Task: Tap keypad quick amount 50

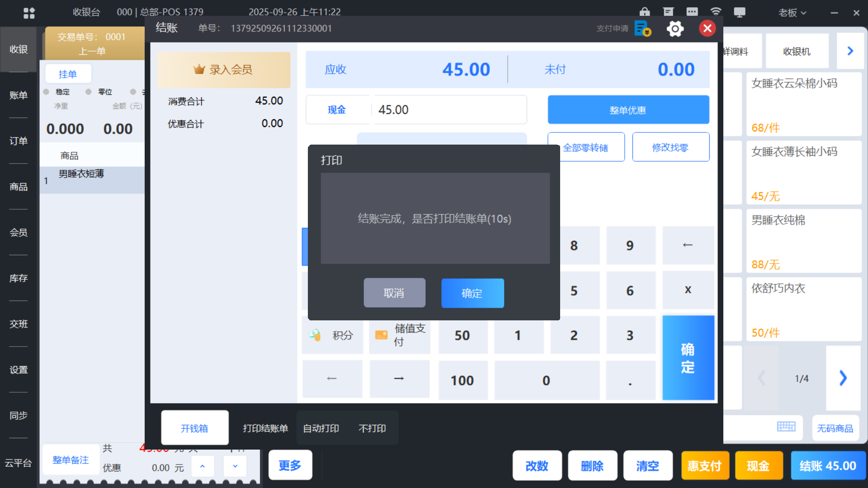Action: [462, 335]
